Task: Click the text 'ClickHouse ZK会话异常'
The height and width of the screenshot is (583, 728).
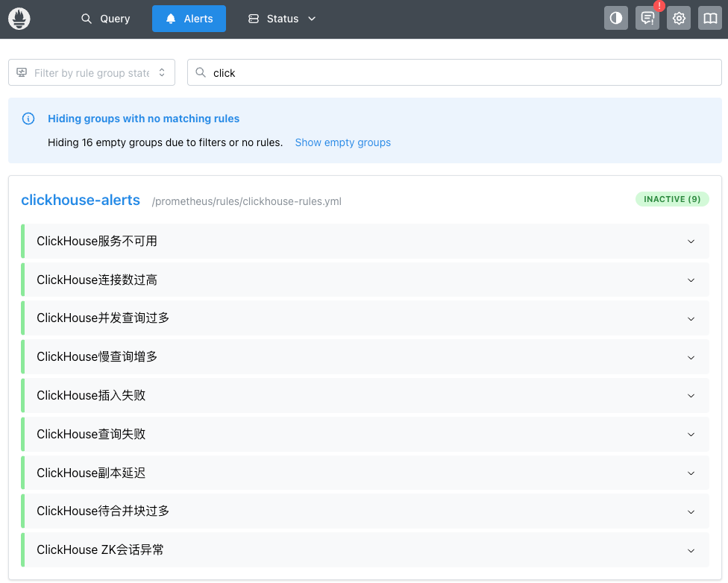Action: pos(100,550)
